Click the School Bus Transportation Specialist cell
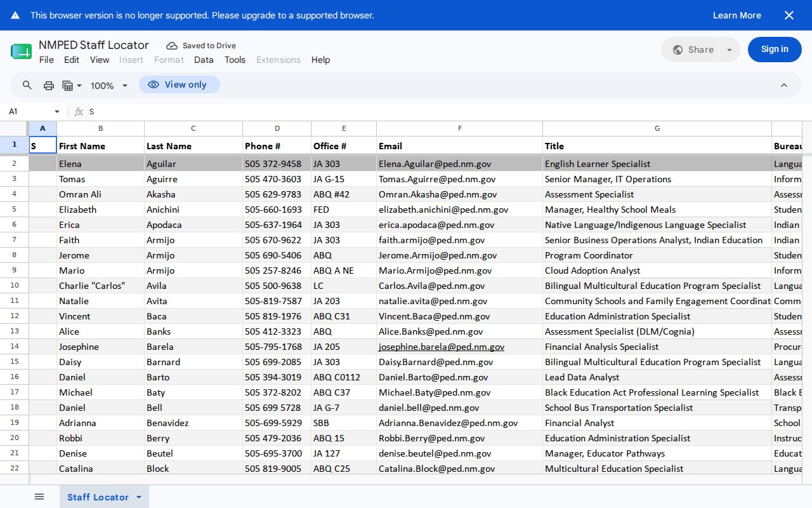 pyautogui.click(x=657, y=408)
